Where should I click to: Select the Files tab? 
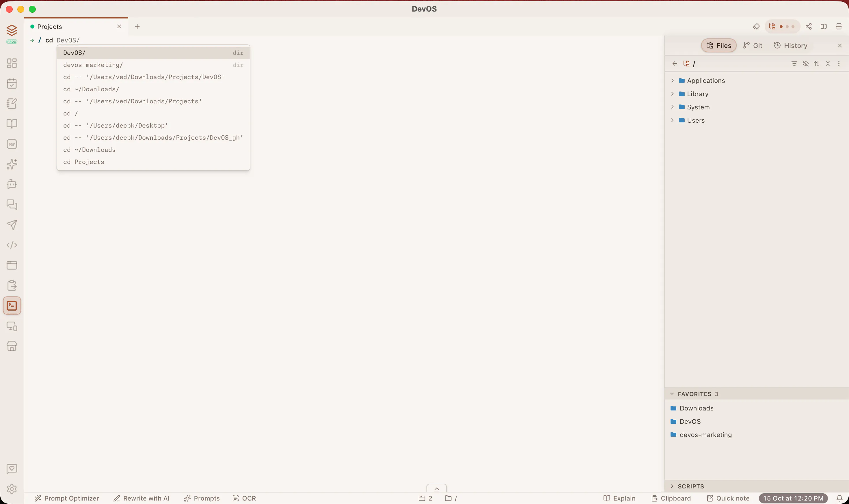point(718,46)
